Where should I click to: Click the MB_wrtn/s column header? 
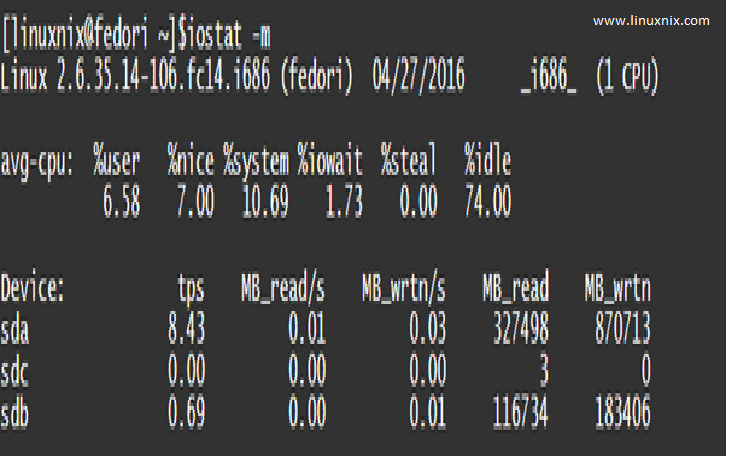click(403, 290)
